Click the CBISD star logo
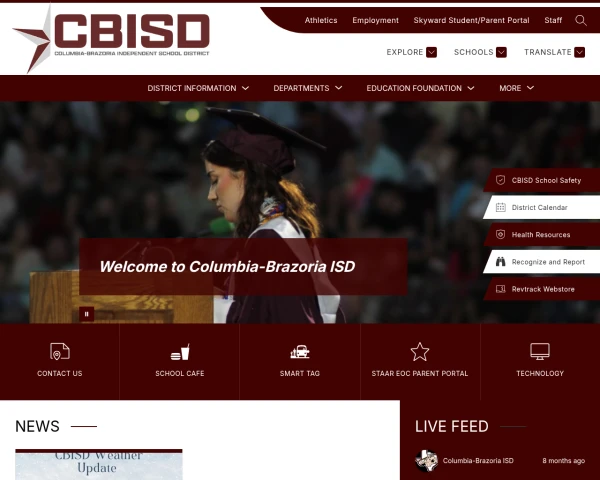 [33, 40]
